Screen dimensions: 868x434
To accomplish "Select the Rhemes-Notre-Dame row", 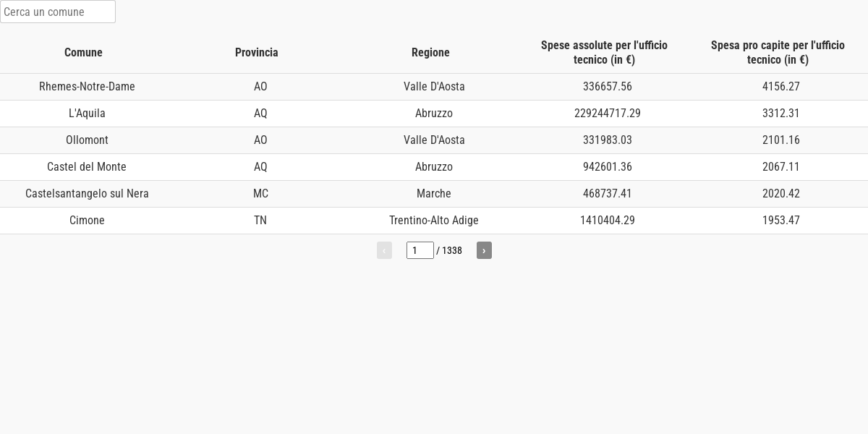I will coord(434,87).
